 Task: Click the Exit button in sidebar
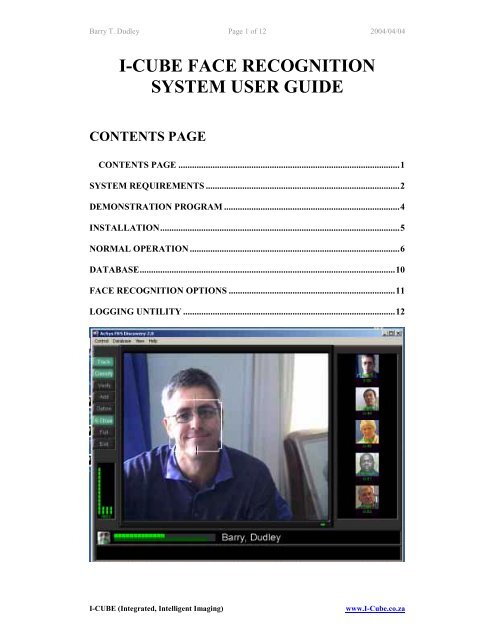pyautogui.click(x=104, y=444)
